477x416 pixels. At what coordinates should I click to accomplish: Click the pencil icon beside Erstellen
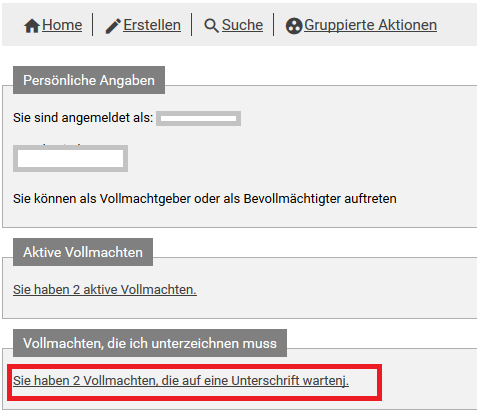click(113, 26)
